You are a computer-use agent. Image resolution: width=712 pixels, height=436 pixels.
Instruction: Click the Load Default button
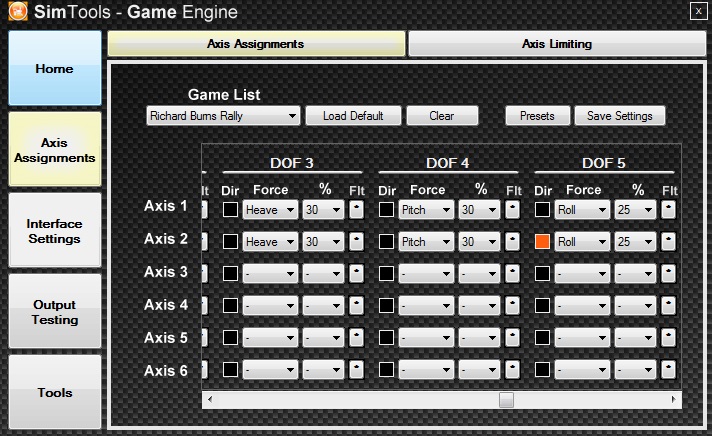tap(353, 116)
